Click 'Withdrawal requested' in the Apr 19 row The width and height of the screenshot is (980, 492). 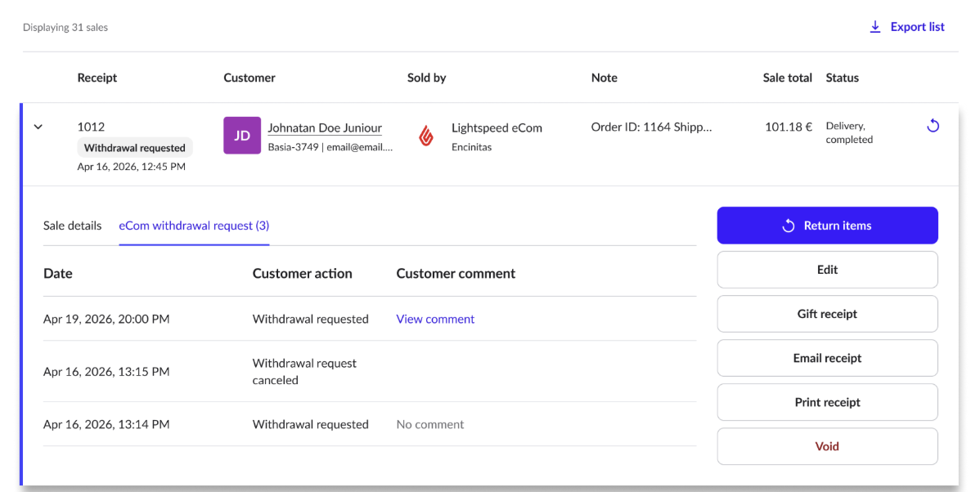(311, 319)
